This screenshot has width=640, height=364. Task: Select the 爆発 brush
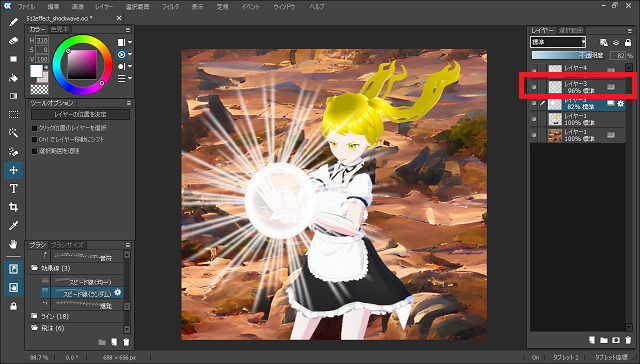pyautogui.click(x=81, y=304)
